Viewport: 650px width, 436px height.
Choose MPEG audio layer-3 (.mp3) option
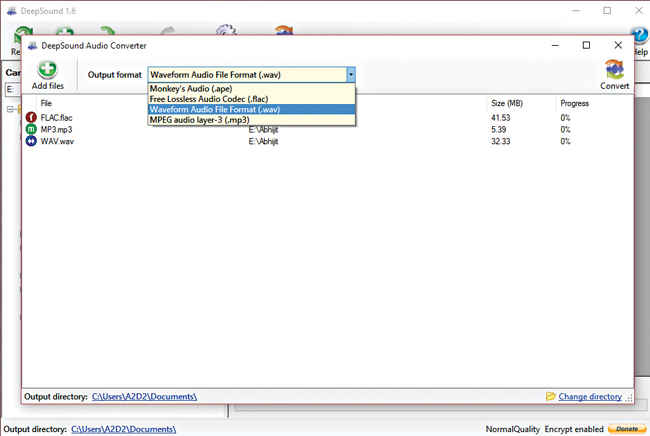pos(252,120)
